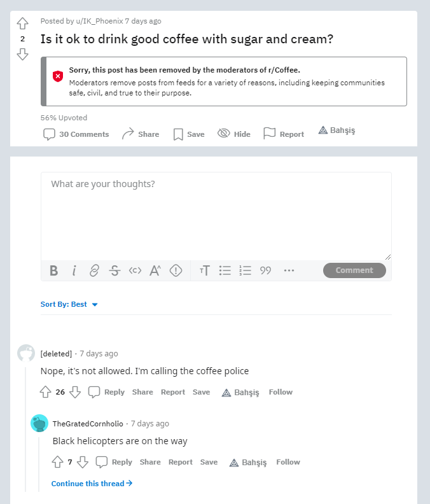Save the post using bookmark
430x504 pixels.
[x=188, y=134]
